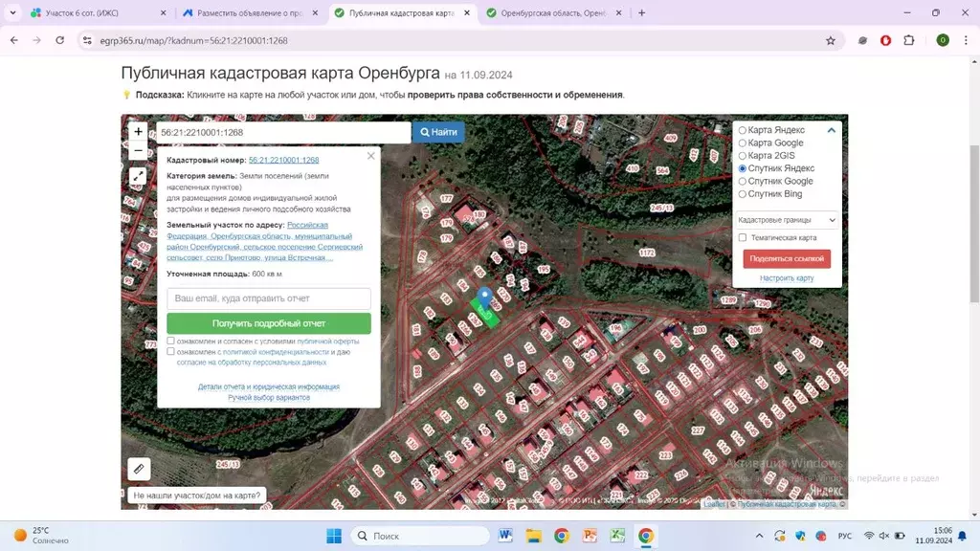Click the red extension icon in browser toolbar
The image size is (980, 551).
885,41
